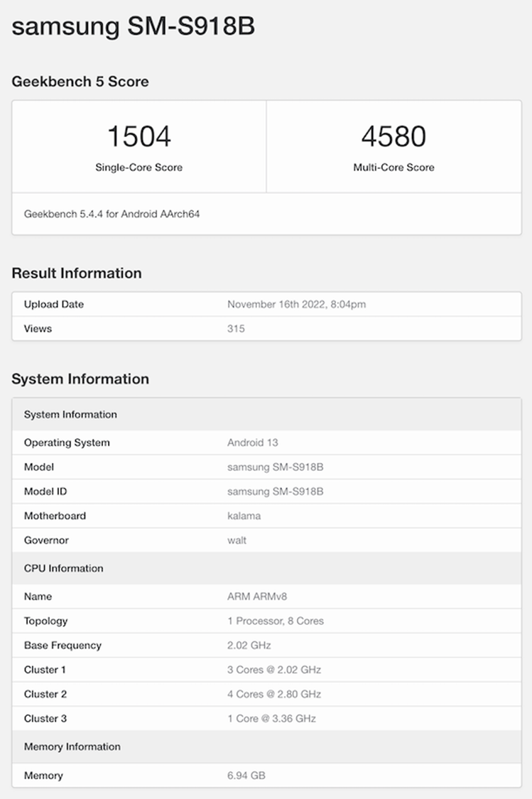Image resolution: width=532 pixels, height=799 pixels.
Task: Click the 'Result Information' heading
Action: (77, 273)
